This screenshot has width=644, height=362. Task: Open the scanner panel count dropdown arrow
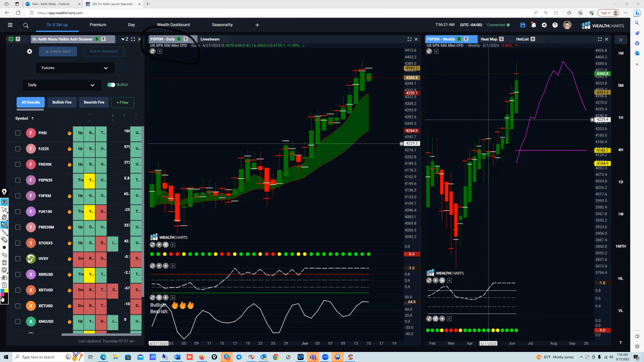pos(123,39)
